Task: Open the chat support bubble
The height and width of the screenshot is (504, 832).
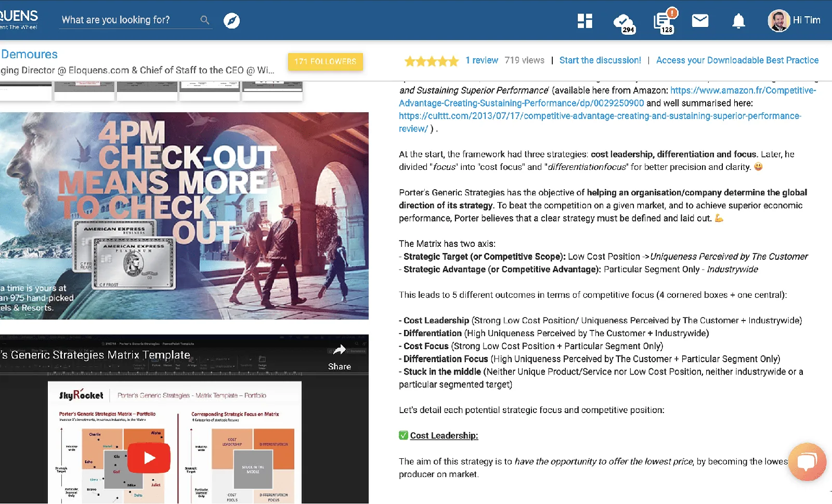Action: 807,462
